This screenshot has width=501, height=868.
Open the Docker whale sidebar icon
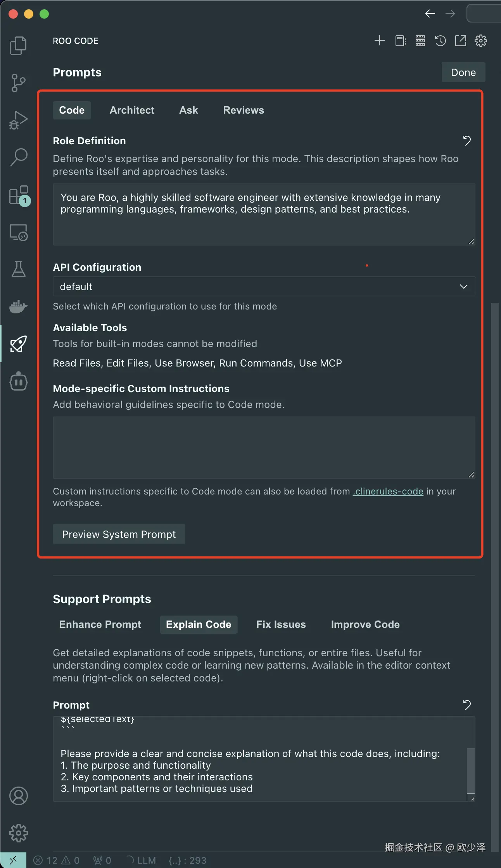pyautogui.click(x=18, y=306)
